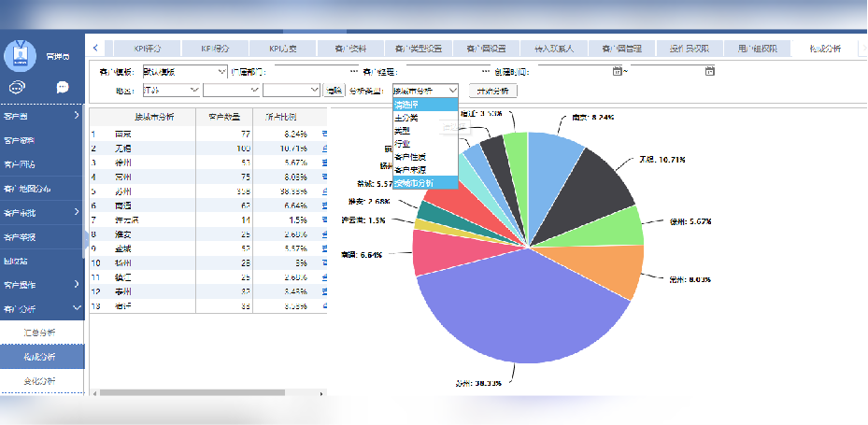Open the start date calendar picker icon
The image size is (868, 425).
(x=617, y=71)
